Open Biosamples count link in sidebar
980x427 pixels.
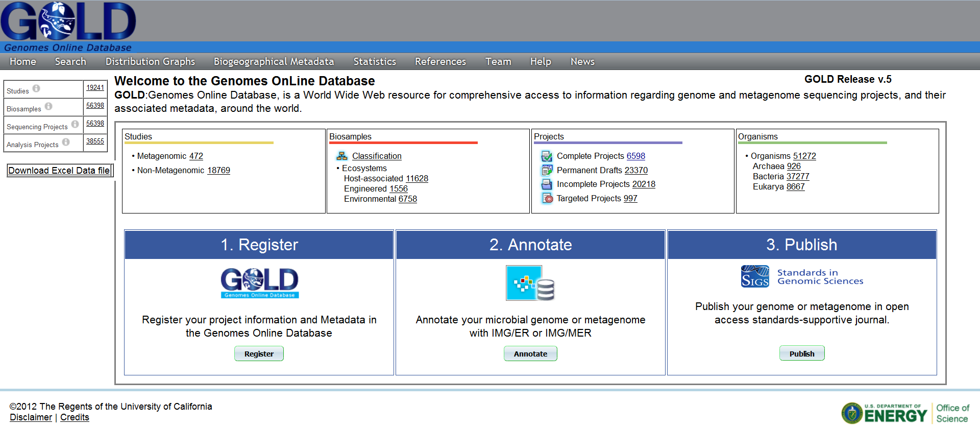pyautogui.click(x=95, y=106)
